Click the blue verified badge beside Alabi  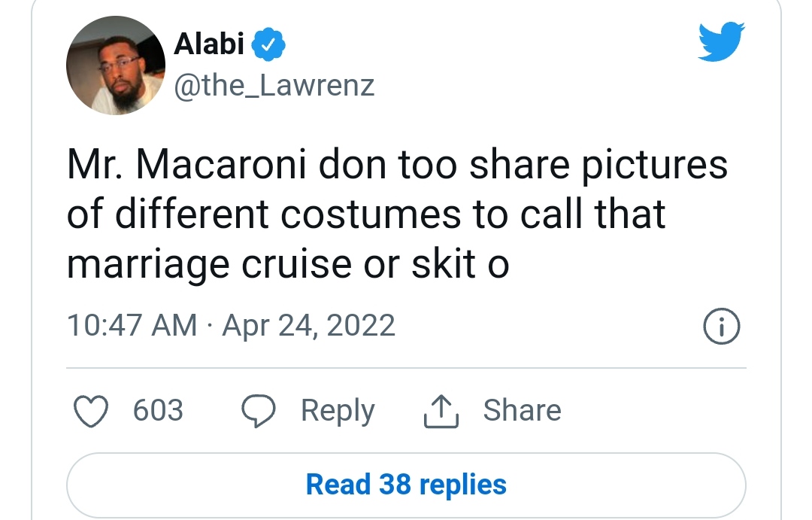[268, 46]
